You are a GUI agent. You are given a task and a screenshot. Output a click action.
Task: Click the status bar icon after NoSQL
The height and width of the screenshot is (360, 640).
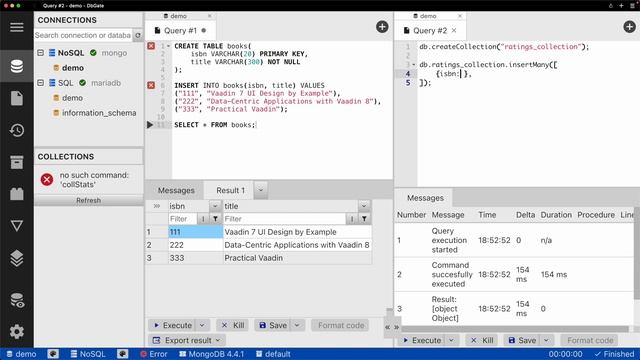(x=122, y=354)
